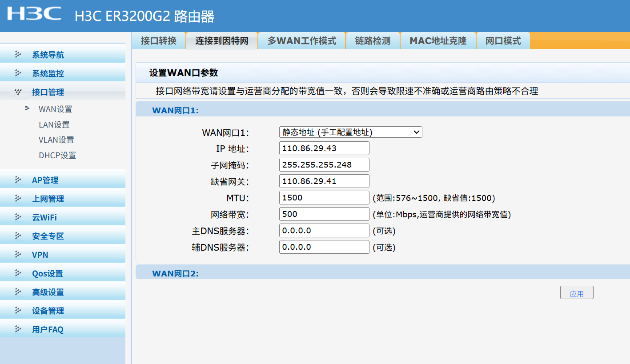Click the arrow icon beside 系统导航
The width and height of the screenshot is (630, 364).
pyautogui.click(x=18, y=55)
